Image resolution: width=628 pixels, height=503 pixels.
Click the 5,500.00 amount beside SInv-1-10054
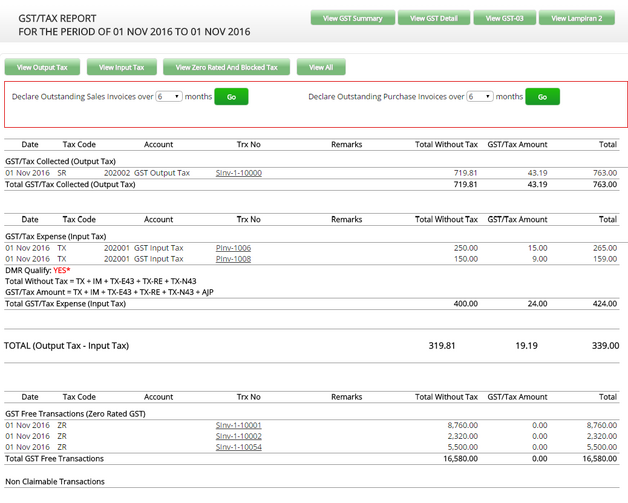(463, 447)
